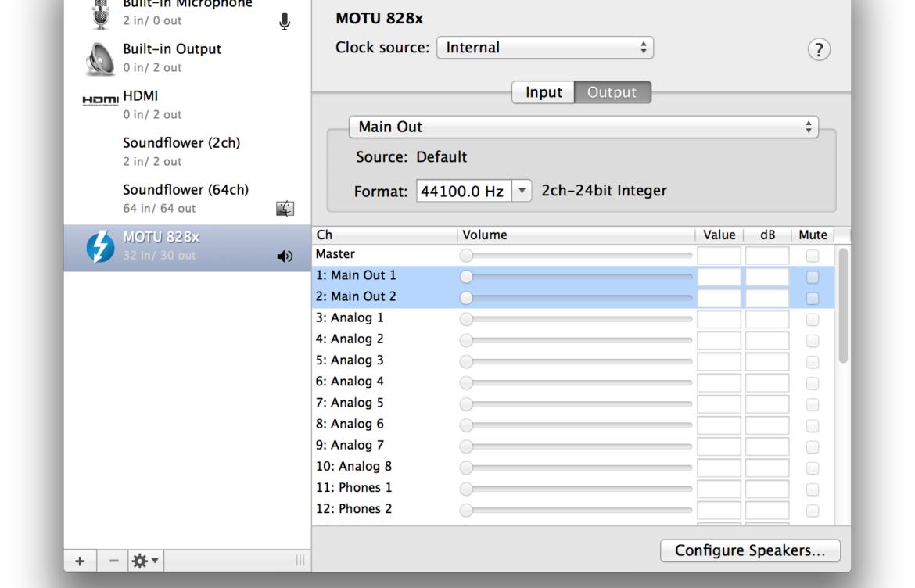Select row 2: Main Out 2
The width and height of the screenshot is (915, 588).
click(x=573, y=297)
